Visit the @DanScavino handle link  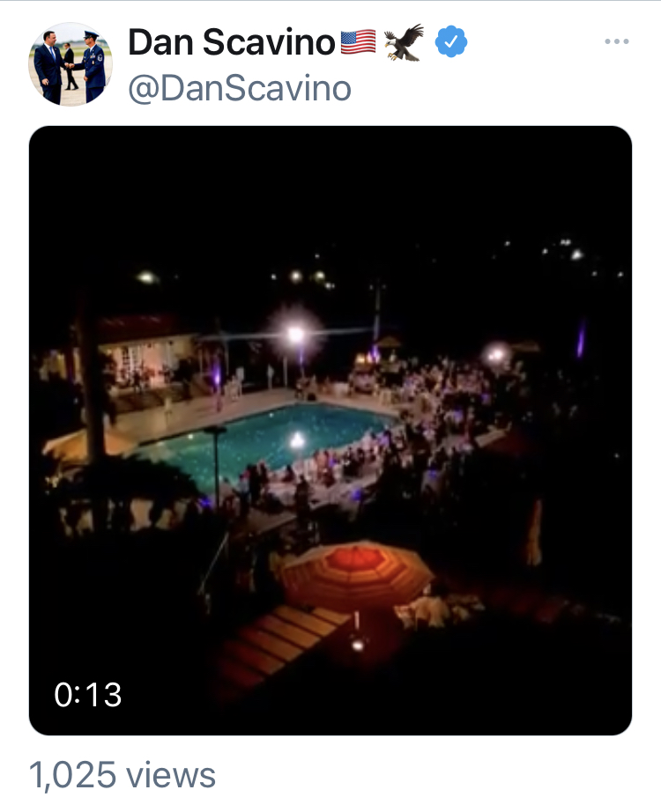(x=240, y=89)
